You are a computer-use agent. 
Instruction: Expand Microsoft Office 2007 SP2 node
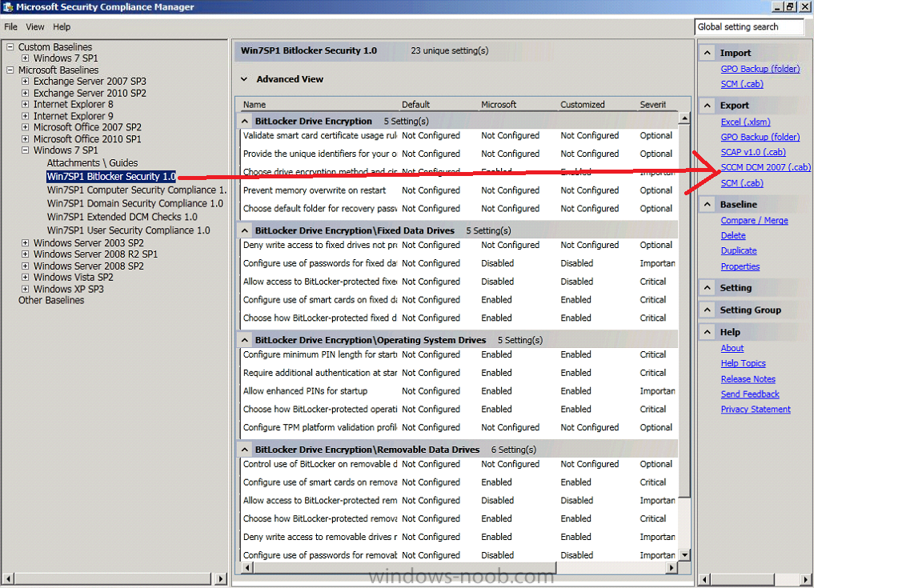tap(26, 127)
